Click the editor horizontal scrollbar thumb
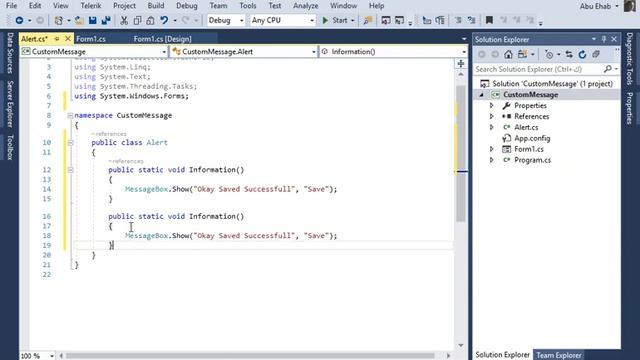 pyautogui.click(x=250, y=356)
